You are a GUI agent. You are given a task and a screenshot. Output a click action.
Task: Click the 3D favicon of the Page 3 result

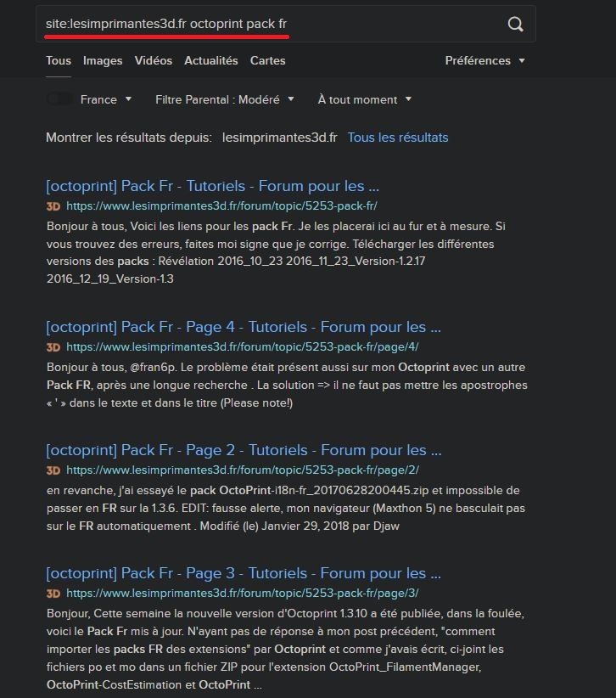point(53,594)
